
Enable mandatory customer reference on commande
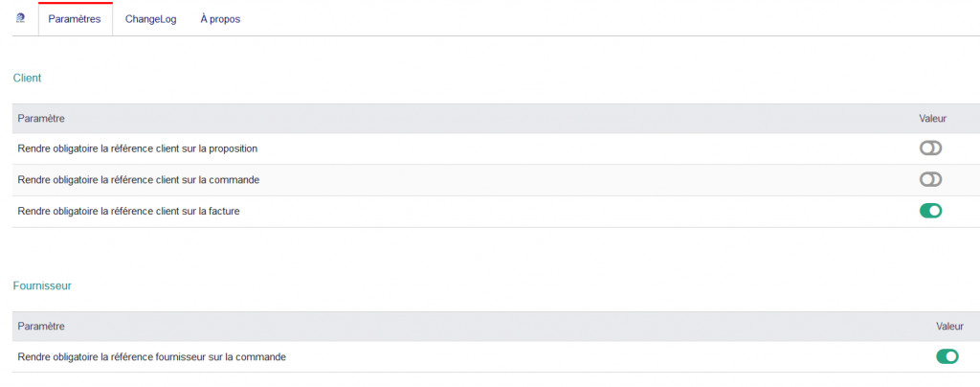click(930, 180)
